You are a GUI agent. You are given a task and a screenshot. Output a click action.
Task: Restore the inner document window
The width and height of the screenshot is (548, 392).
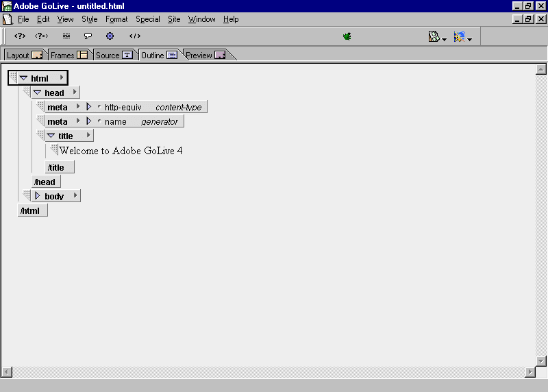coord(528,19)
